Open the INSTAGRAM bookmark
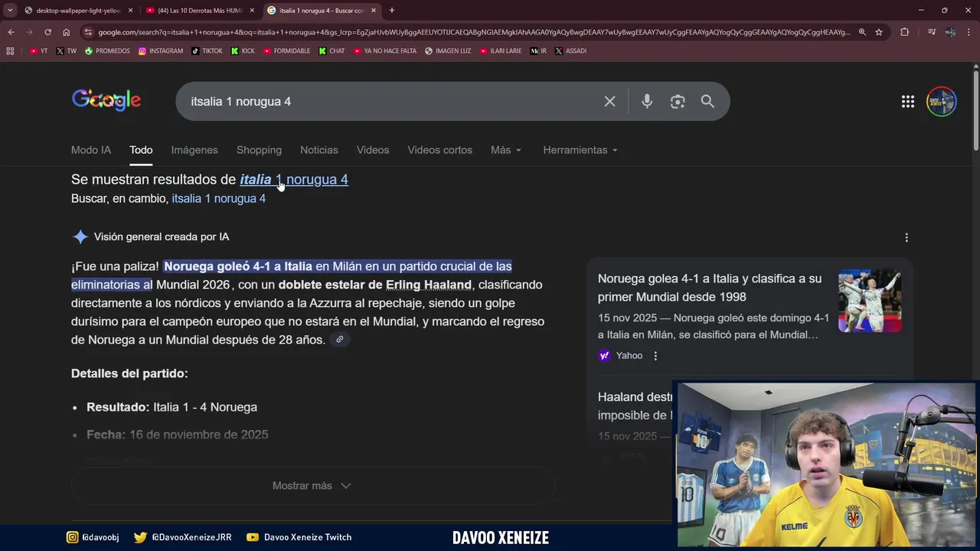This screenshot has width=980, height=551. (161, 51)
